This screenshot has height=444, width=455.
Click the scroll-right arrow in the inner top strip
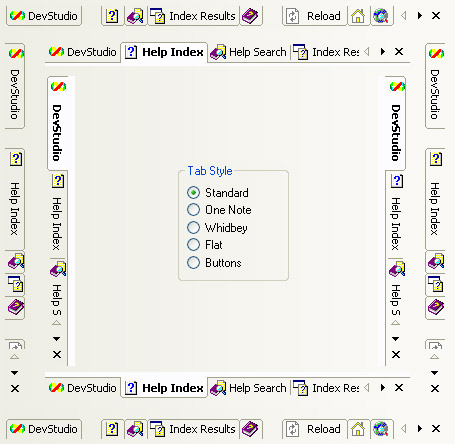383,52
